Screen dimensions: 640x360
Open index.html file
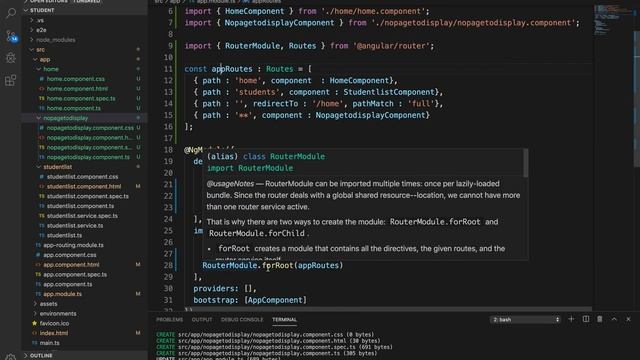coord(54,333)
